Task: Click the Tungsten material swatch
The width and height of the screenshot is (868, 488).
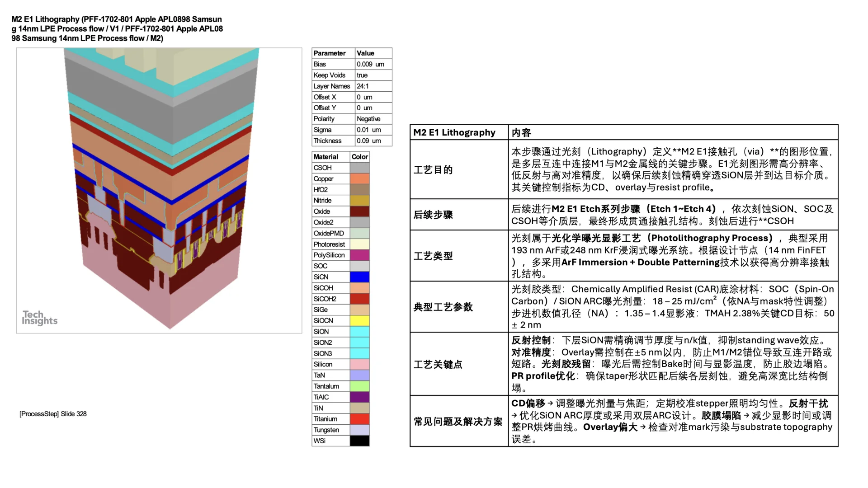Action: tap(359, 430)
